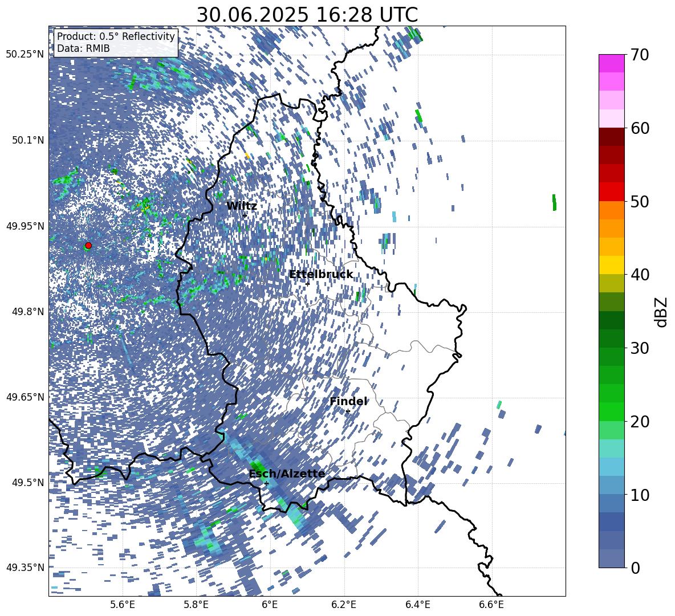Click the 6.4°E longitude label
Screen dimensions: 675x616
(x=417, y=605)
